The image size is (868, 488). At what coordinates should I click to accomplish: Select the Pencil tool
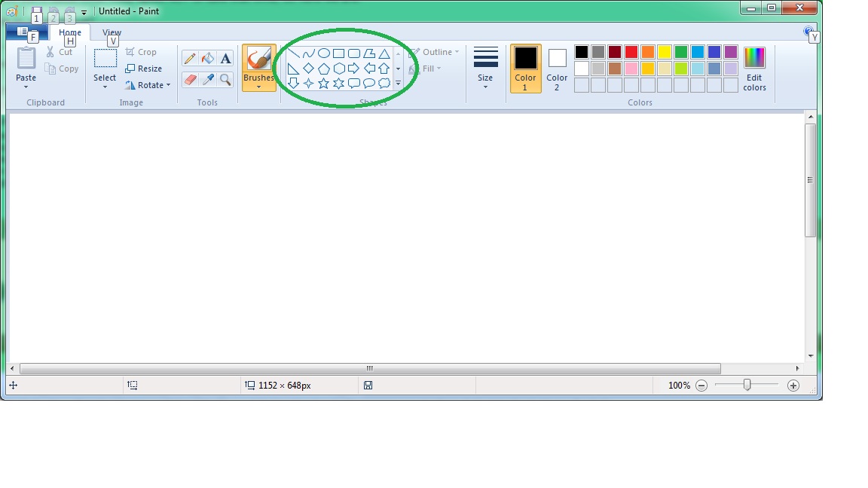point(190,59)
